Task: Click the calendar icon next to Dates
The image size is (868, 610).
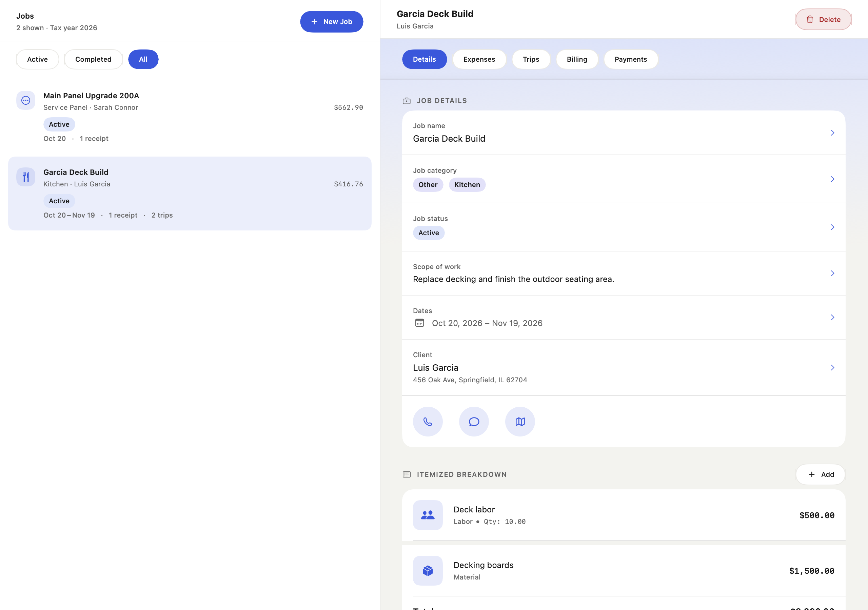Action: pos(419,323)
